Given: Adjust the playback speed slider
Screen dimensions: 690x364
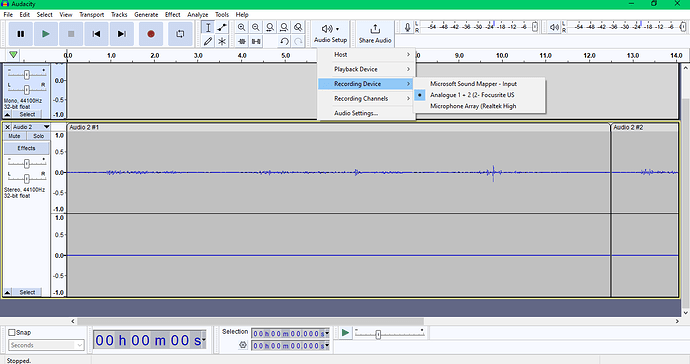Looking at the screenshot, I should point(378,335).
